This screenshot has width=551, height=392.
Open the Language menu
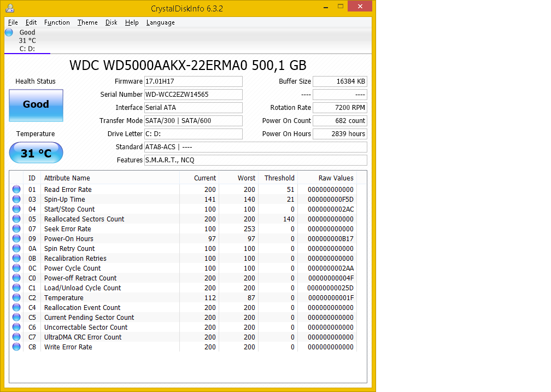coord(160,22)
